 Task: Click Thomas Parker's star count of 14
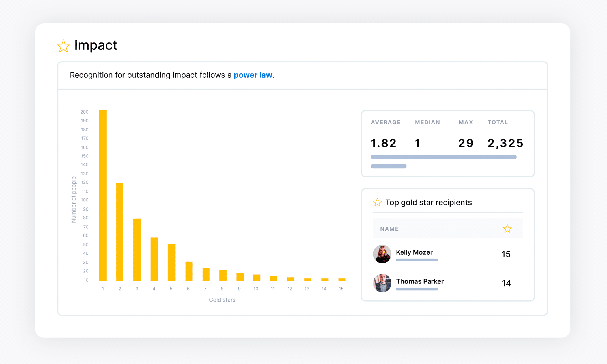pos(506,283)
